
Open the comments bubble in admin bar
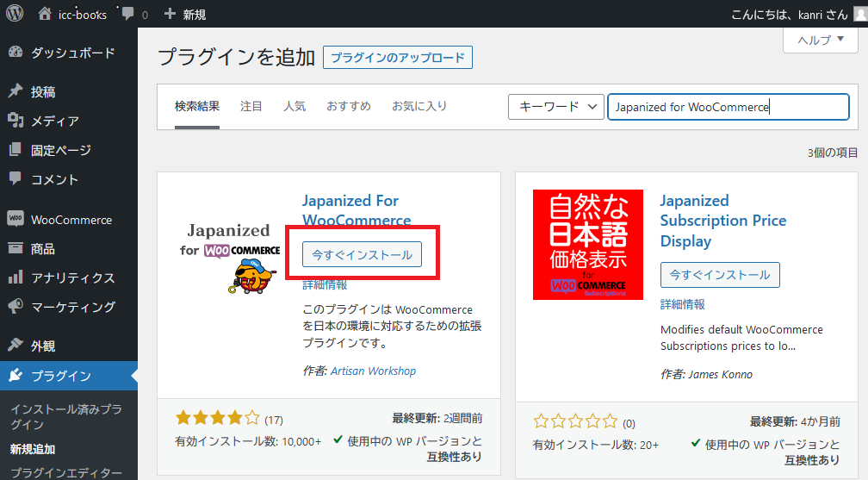127,14
